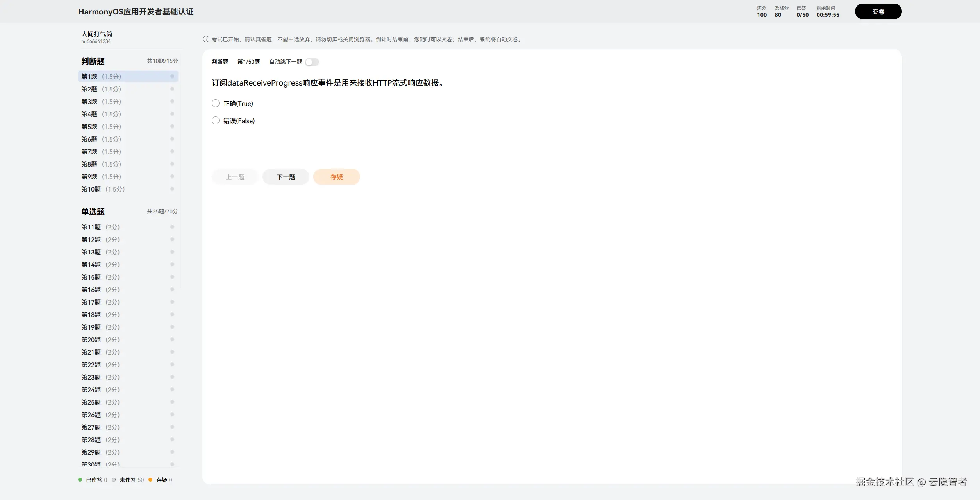Screen dimensions: 980x500
Task: Click status dot of question 1
Action: [172, 76]
